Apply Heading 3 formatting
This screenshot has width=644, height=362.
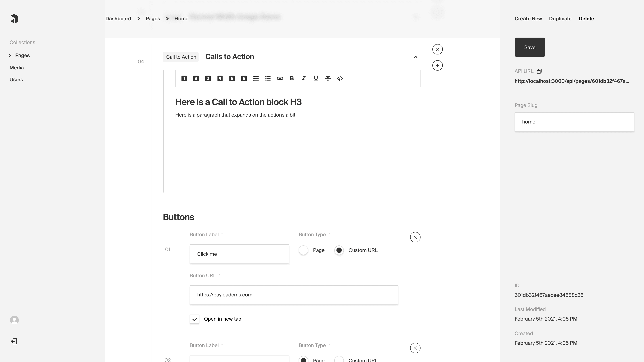(208, 79)
